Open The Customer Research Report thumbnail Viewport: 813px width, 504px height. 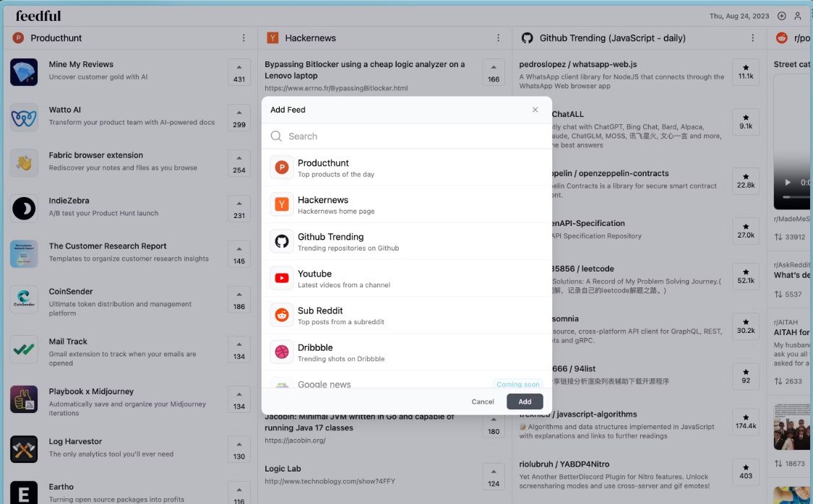[x=24, y=254]
